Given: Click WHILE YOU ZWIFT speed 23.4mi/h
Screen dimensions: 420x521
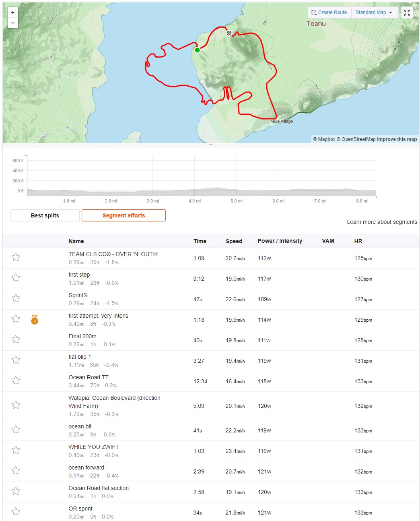Looking at the screenshot, I should click(x=235, y=451).
